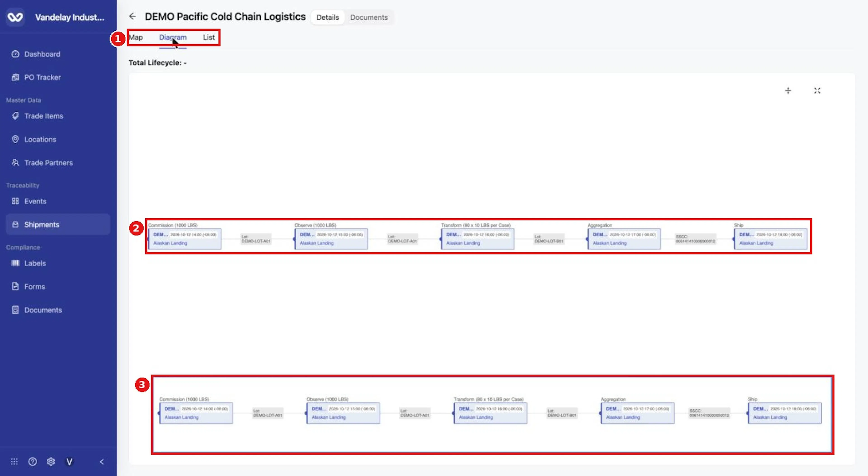Click the Total Lifecycle text

pyautogui.click(x=157, y=63)
